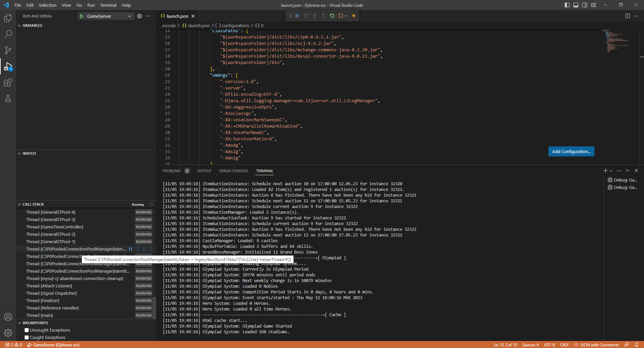This screenshot has width=644, height=348.
Task: Open the notifications bell
Action: point(636,345)
